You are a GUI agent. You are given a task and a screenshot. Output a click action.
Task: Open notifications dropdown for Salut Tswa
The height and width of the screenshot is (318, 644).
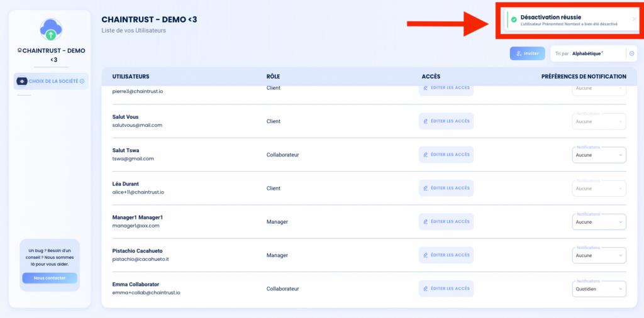(x=599, y=155)
